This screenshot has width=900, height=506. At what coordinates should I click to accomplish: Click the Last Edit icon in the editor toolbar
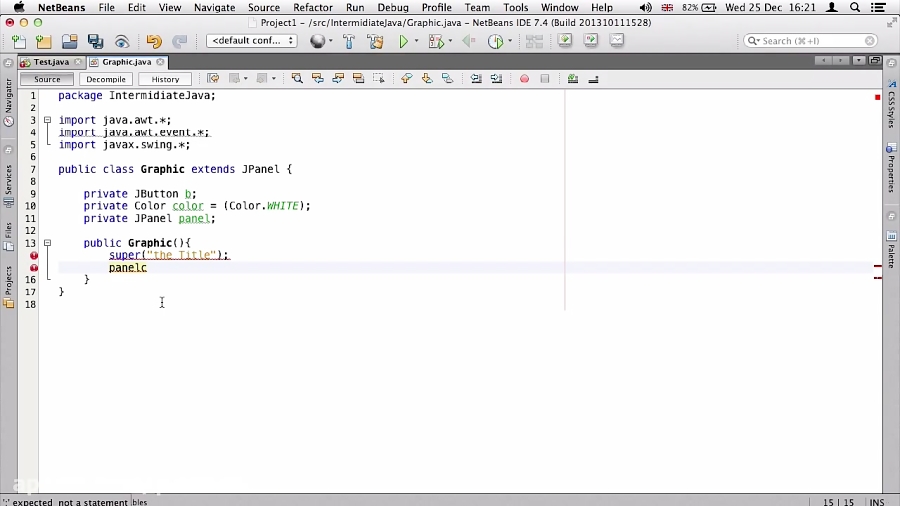coord(213,79)
